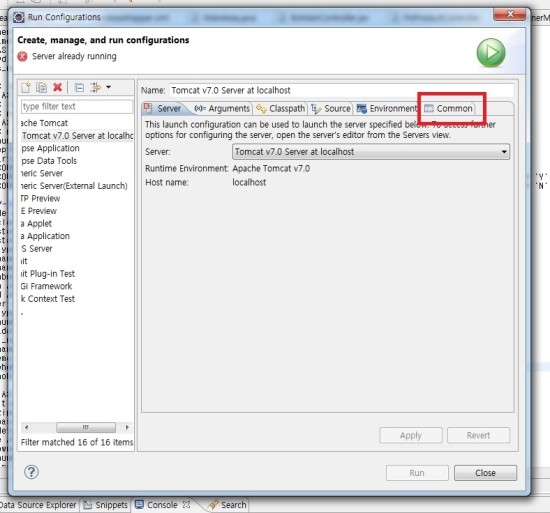Viewport: 550px width, 513px height.
Task: Switch to the Server tab
Action: tap(164, 109)
